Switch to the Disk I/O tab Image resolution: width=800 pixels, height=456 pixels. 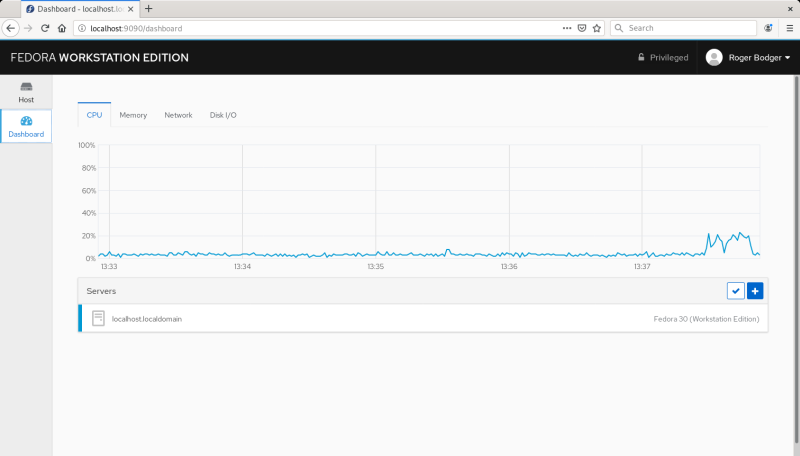pyautogui.click(x=223, y=115)
